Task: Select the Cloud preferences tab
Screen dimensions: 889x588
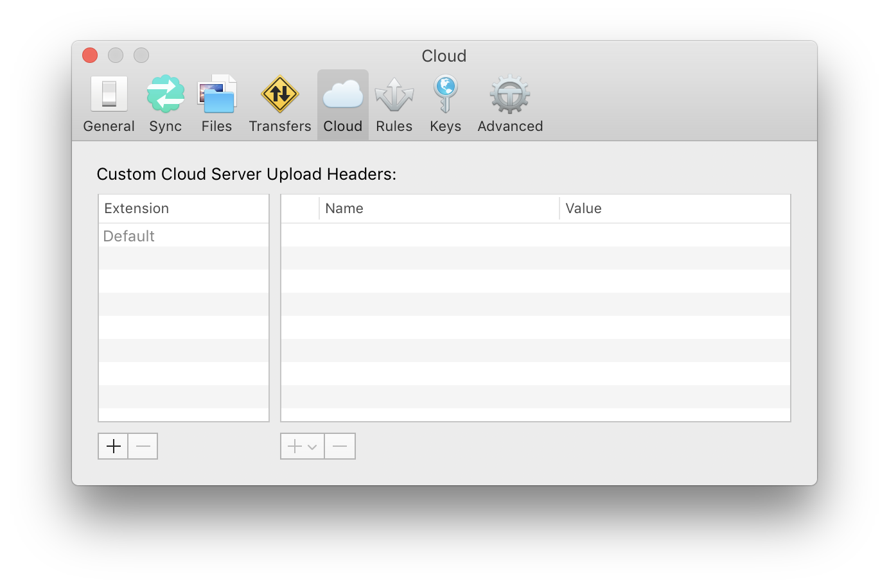Action: click(x=343, y=105)
